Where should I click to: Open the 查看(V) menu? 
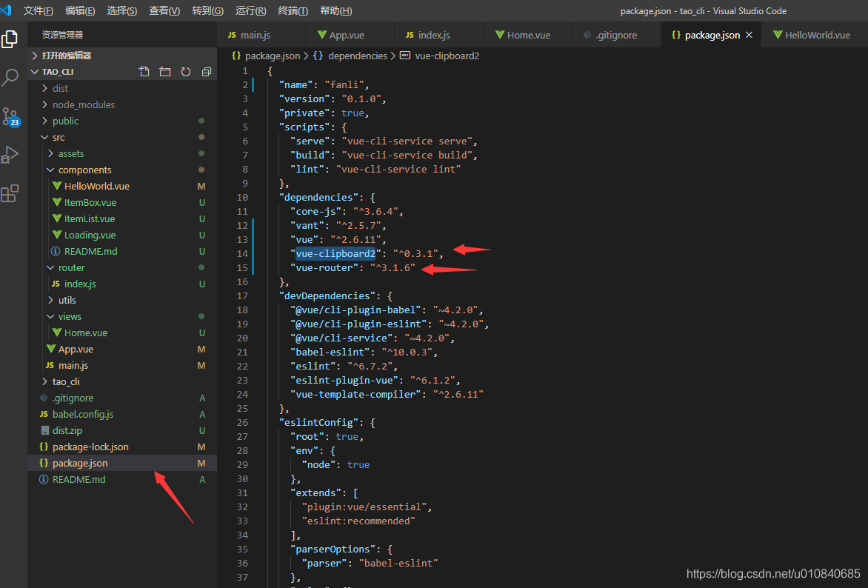coord(164,10)
